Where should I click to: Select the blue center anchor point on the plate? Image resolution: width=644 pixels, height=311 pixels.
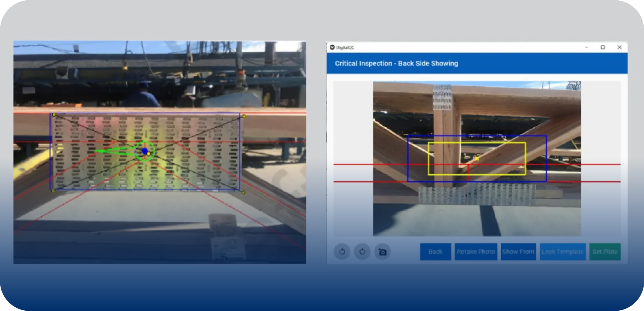[x=144, y=151]
